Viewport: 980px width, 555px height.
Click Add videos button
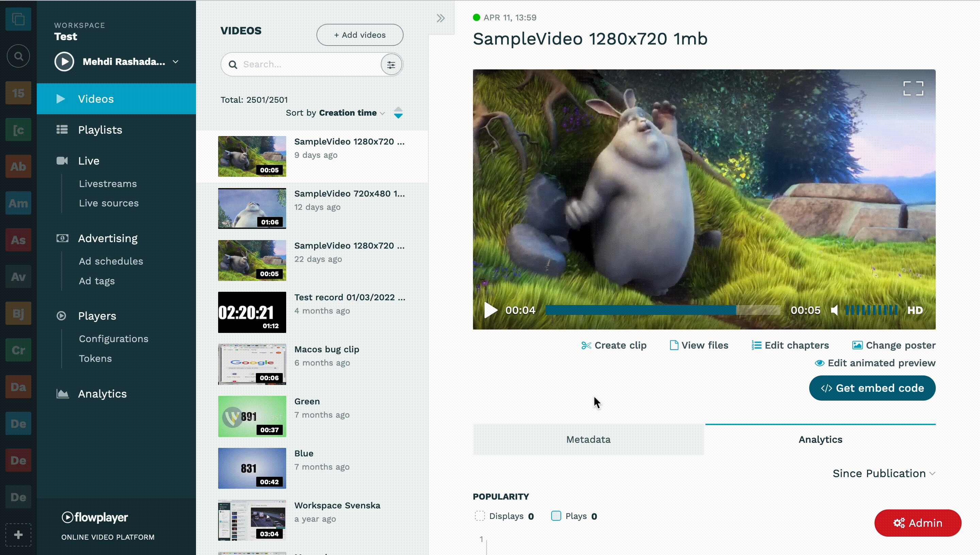pos(360,35)
